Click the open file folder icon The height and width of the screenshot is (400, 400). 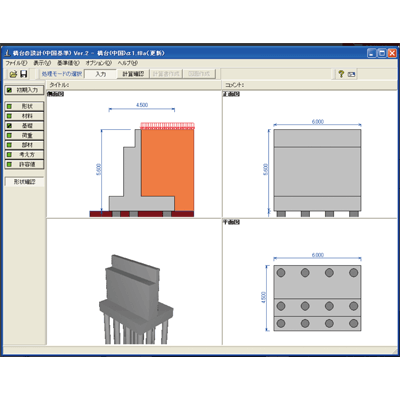pos(13,74)
